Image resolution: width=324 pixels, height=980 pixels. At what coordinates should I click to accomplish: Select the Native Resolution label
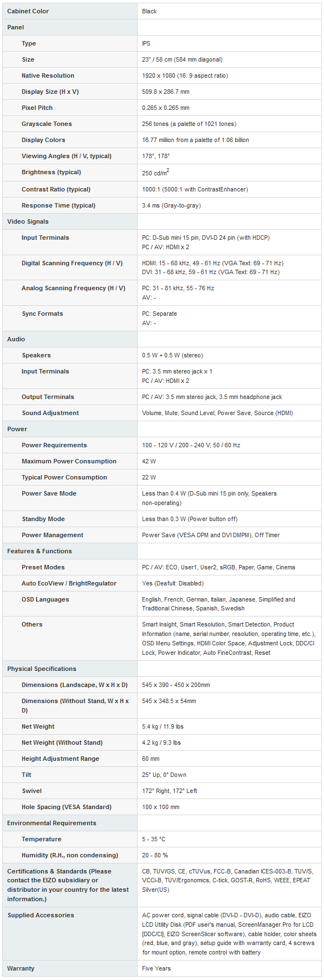(x=48, y=75)
